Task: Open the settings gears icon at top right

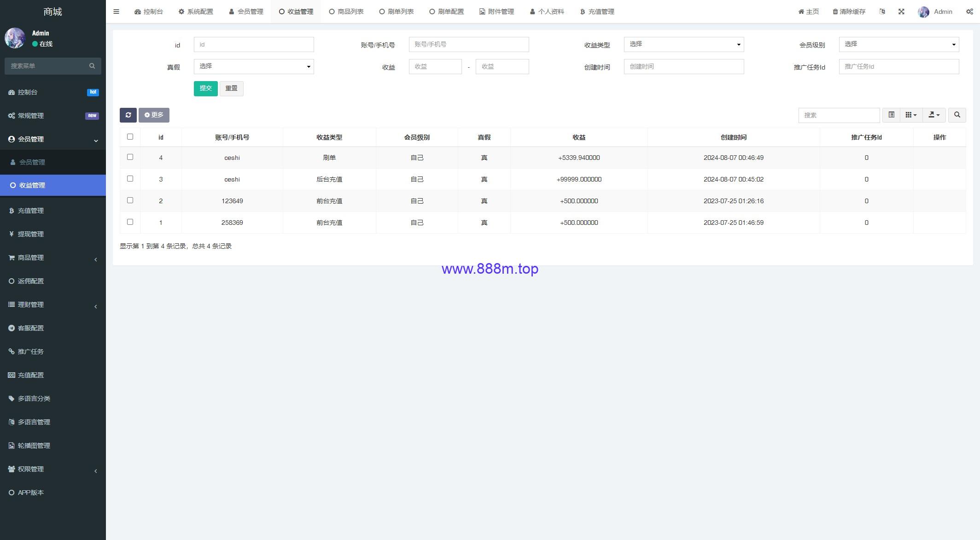Action: point(969,12)
